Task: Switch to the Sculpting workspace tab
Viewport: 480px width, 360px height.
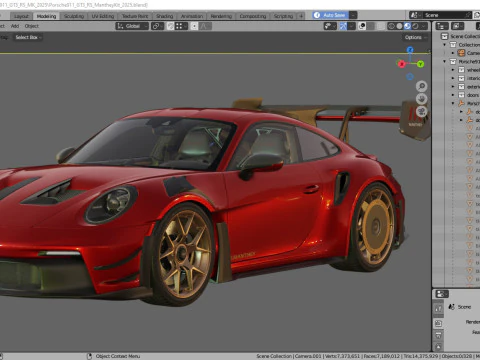Action: [x=74, y=16]
